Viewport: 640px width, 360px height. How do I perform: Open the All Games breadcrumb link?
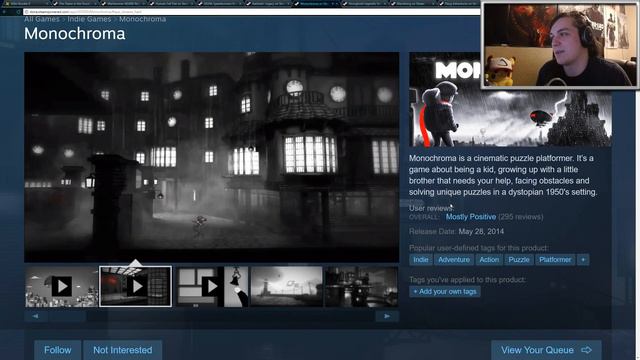[42, 19]
